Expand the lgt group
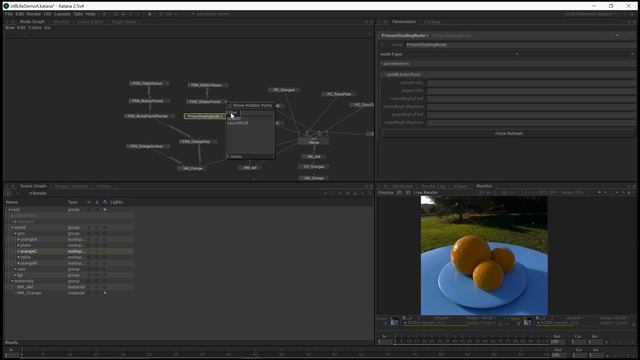Viewport: 640px width, 360px height. pyautogui.click(x=15, y=275)
